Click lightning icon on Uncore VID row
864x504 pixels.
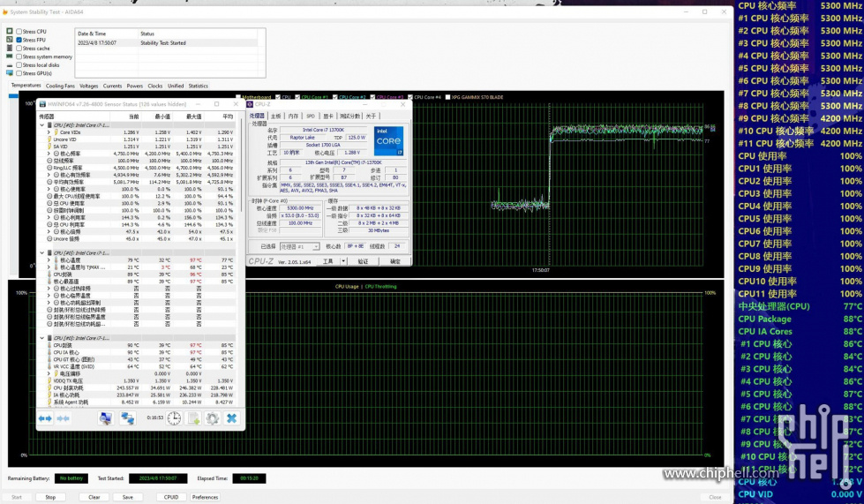(49, 139)
